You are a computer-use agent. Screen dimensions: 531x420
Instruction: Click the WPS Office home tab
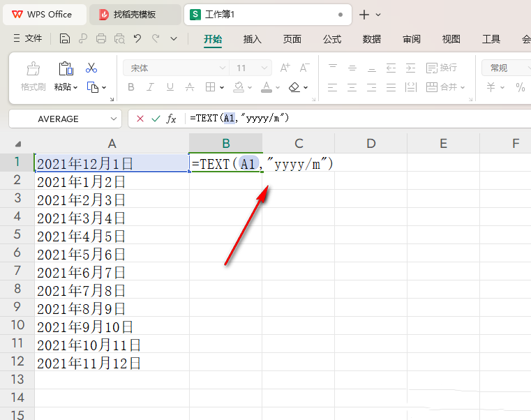45,15
